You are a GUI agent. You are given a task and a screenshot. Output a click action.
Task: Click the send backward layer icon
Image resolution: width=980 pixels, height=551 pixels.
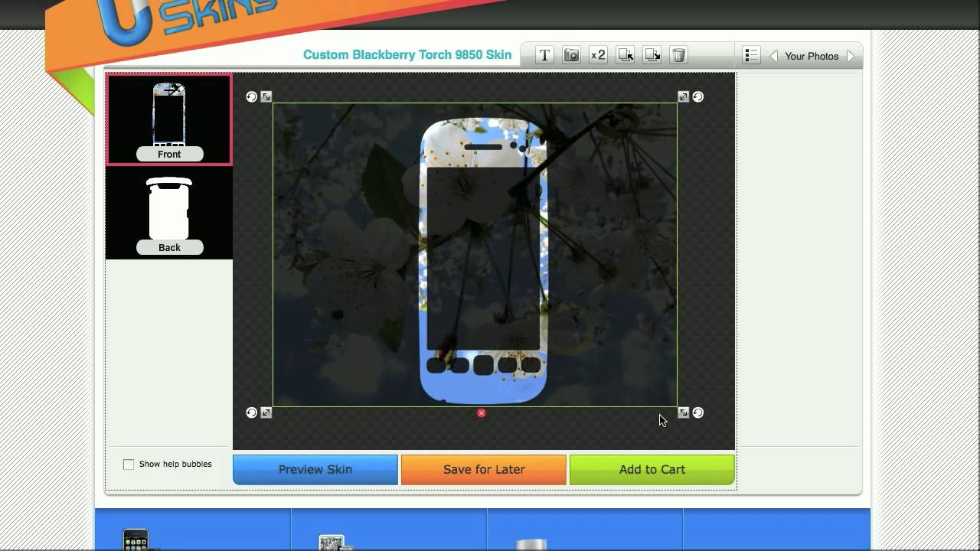(652, 55)
